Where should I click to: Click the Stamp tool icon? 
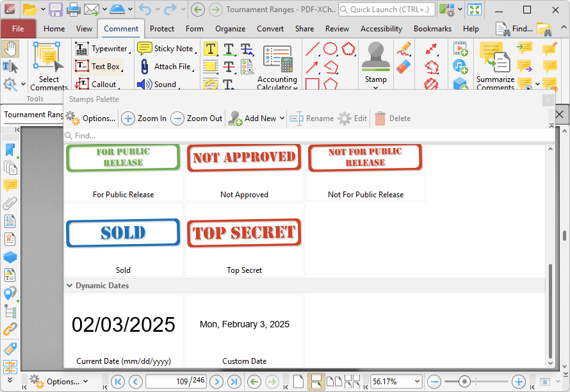[376, 56]
